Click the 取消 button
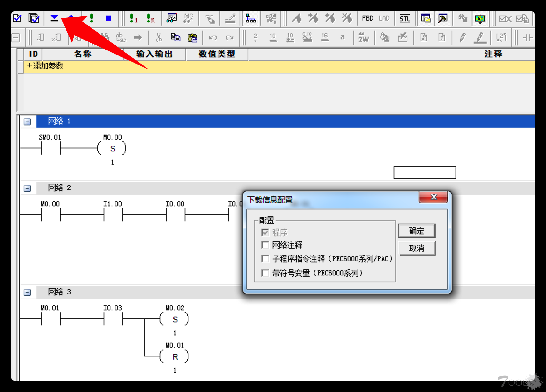Viewport: 546px width, 392px height. click(x=417, y=248)
